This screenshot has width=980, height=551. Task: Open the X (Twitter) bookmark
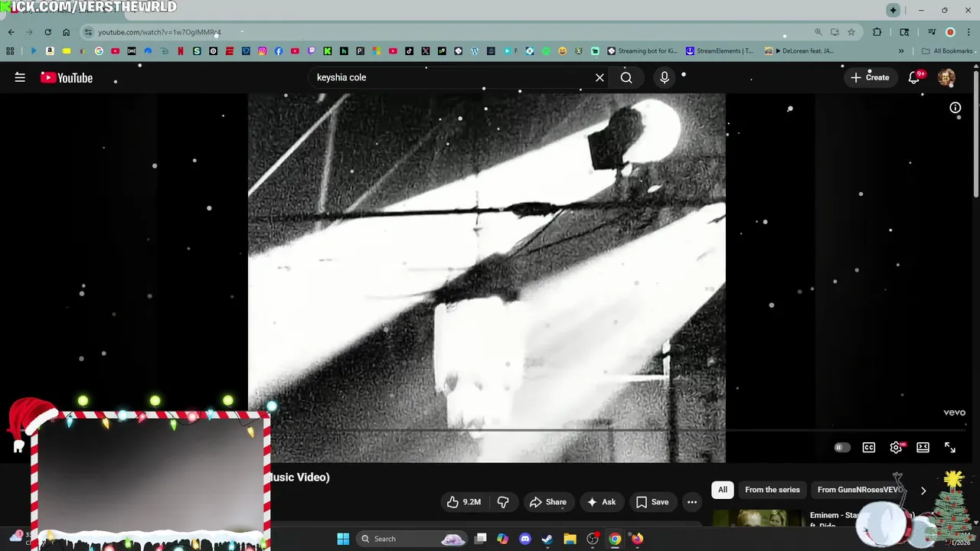tap(426, 51)
